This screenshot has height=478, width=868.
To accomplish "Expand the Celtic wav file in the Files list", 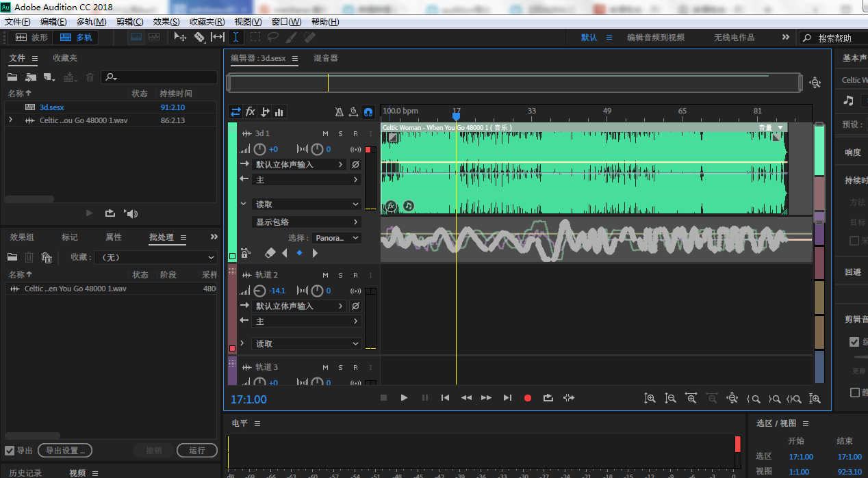I will click(10, 120).
